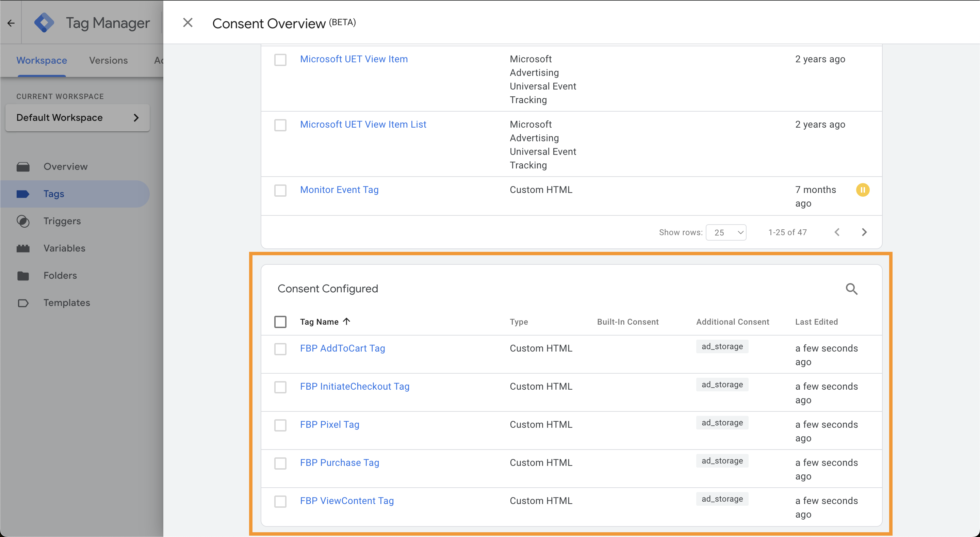Toggle select-all checkbox in Consent Configured

tap(280, 322)
